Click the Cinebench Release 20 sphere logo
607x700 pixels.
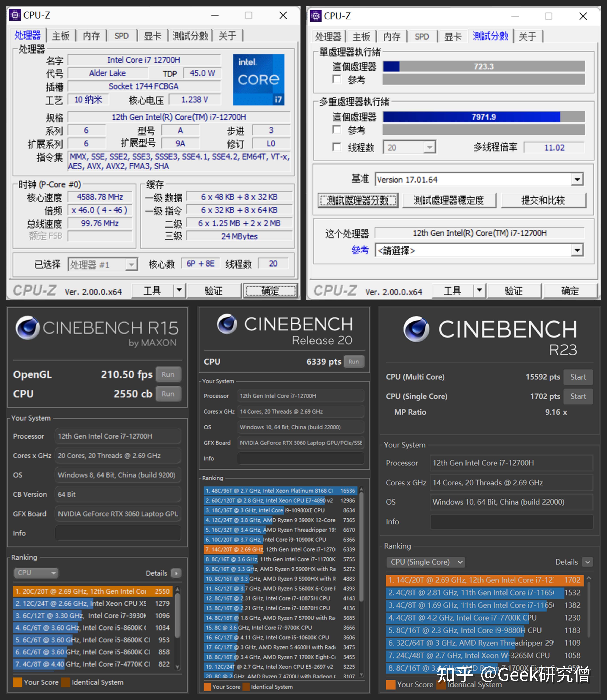227,324
